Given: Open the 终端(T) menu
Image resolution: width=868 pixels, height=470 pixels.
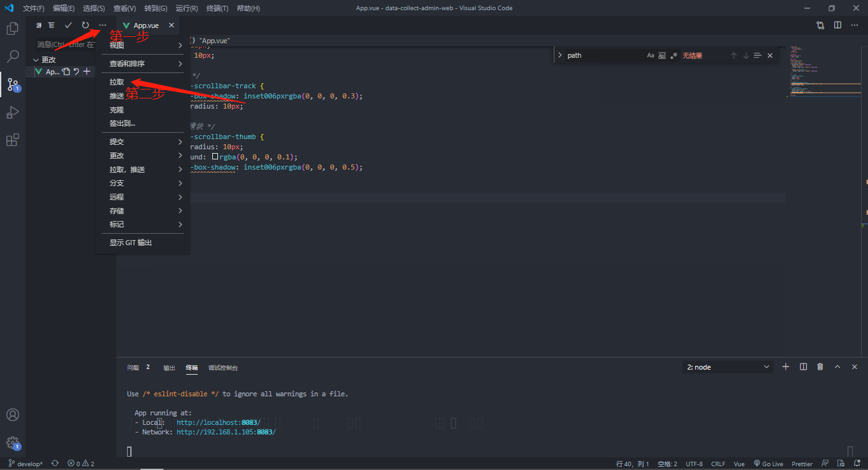Looking at the screenshot, I should click(x=217, y=8).
